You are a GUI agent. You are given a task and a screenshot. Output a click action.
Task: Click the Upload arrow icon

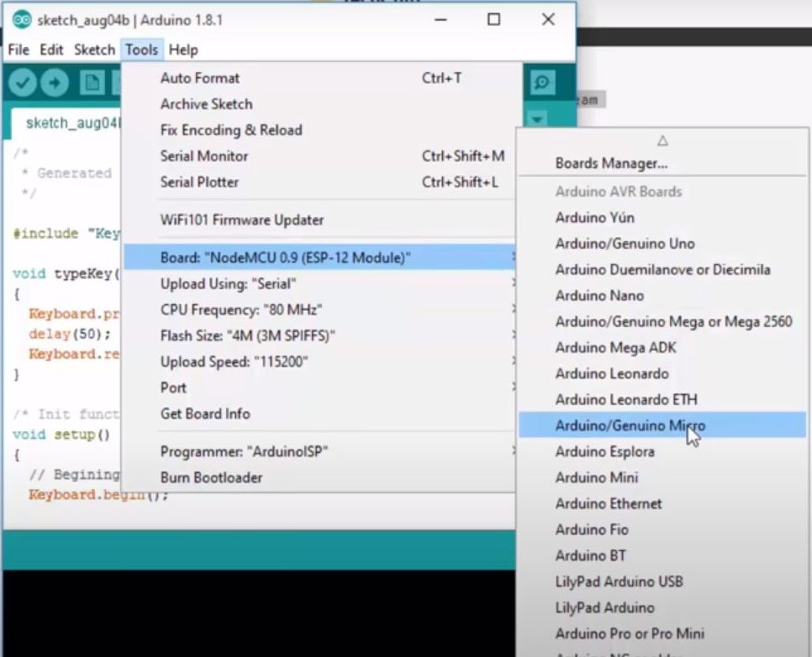[55, 82]
